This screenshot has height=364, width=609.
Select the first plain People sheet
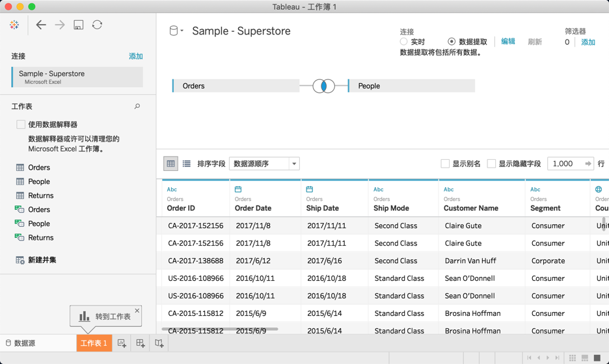(x=33, y=181)
